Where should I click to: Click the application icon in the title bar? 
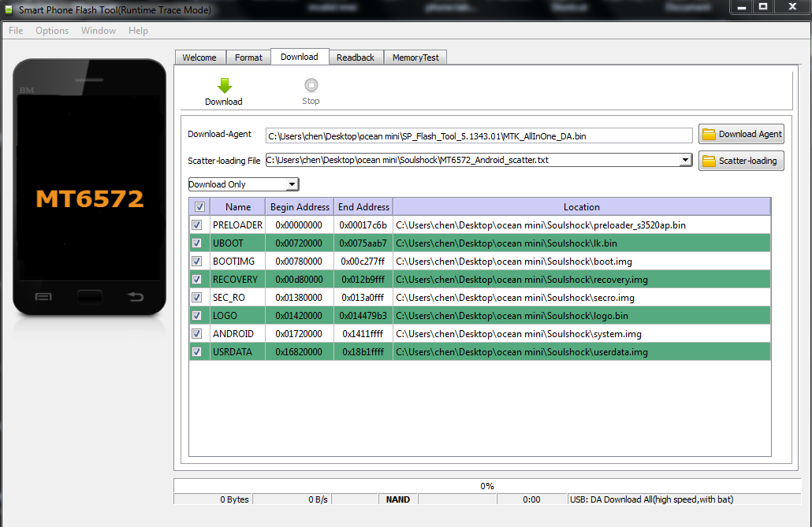(9, 9)
